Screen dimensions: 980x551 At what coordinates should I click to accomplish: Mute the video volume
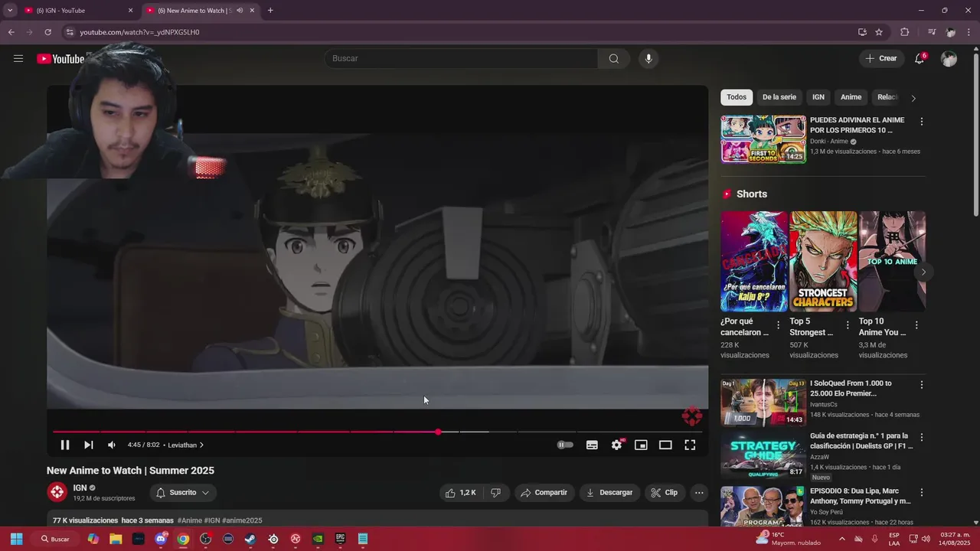click(x=112, y=445)
